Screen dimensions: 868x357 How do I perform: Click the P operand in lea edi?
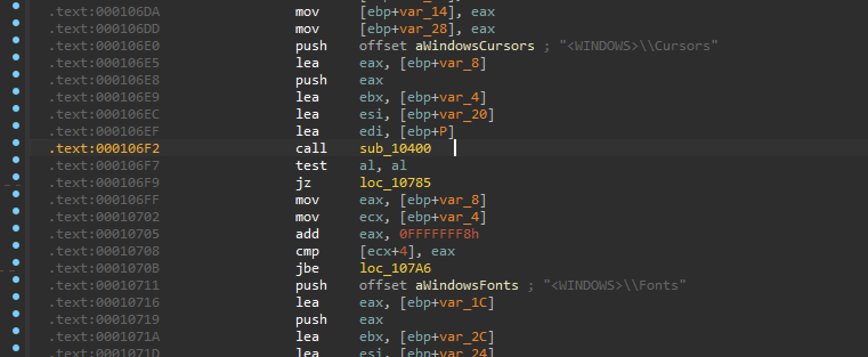coord(443,132)
